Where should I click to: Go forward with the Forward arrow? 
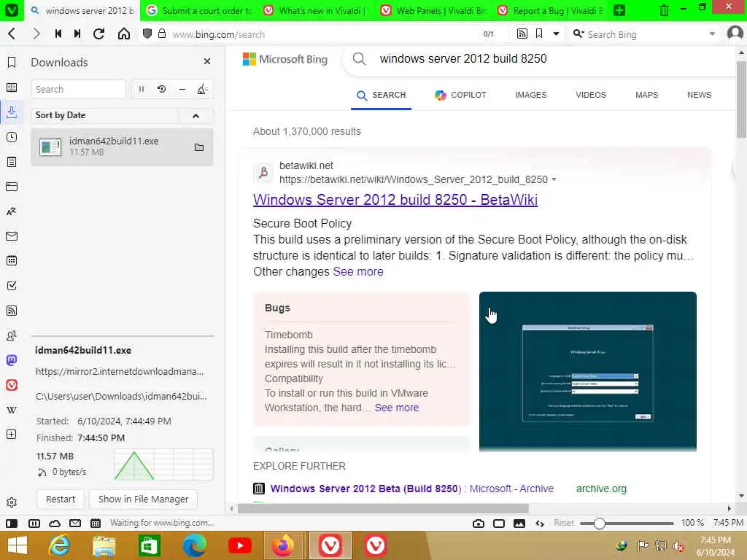point(36,34)
